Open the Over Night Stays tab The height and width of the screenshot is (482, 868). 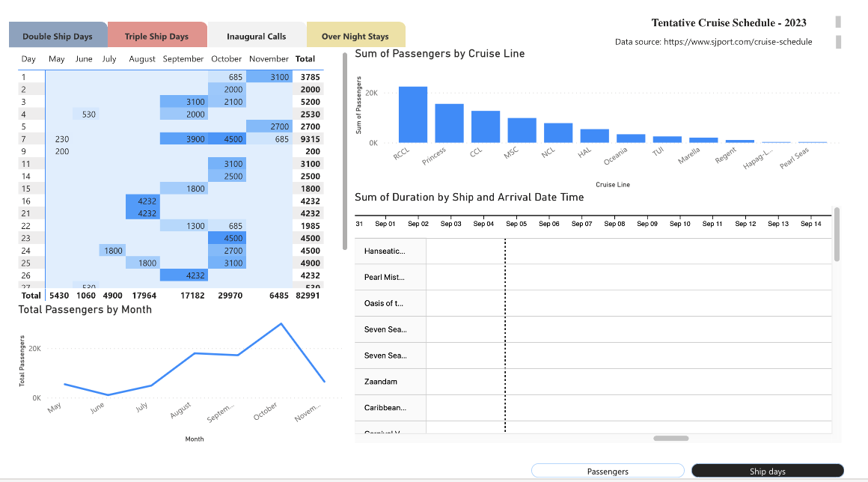(355, 36)
